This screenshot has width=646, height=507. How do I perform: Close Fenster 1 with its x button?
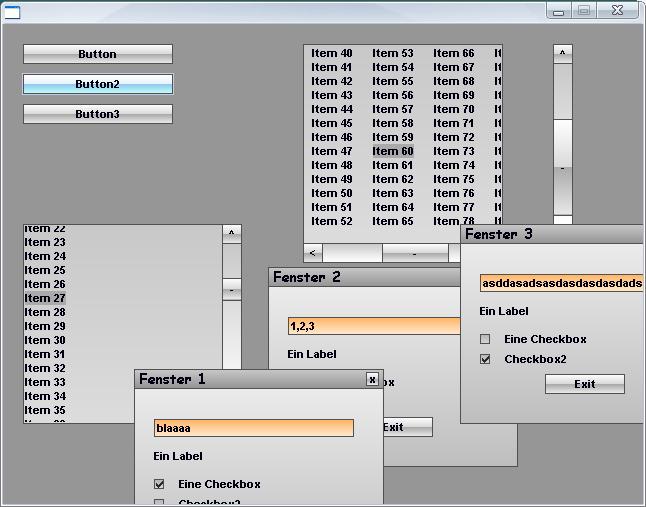[x=372, y=379]
